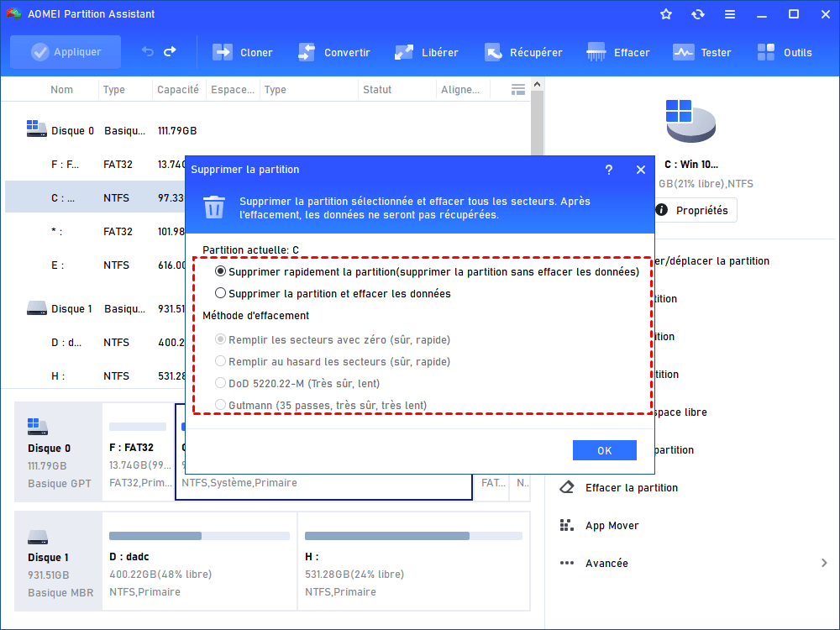
Task: Click H: partition usage bar
Action: (x=413, y=536)
